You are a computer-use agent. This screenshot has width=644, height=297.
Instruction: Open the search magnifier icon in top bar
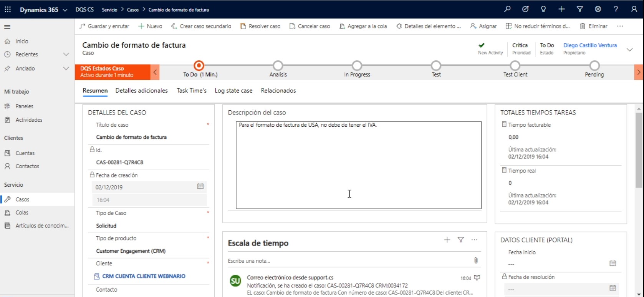[507, 9]
